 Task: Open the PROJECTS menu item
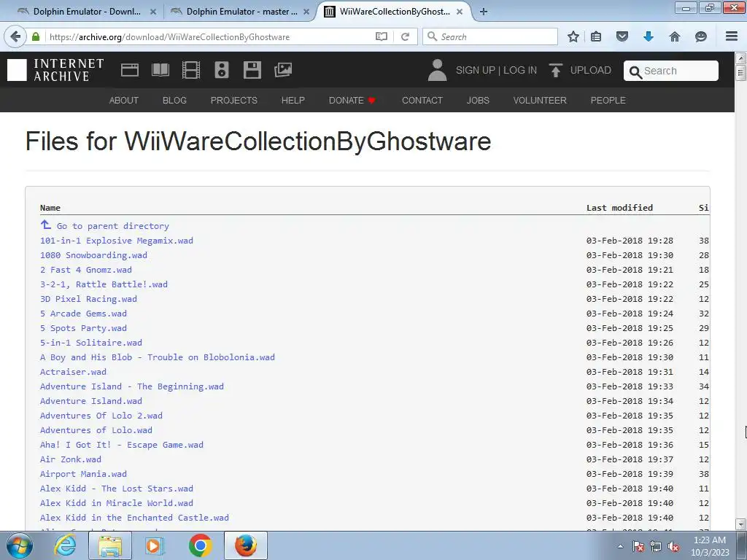(x=234, y=100)
